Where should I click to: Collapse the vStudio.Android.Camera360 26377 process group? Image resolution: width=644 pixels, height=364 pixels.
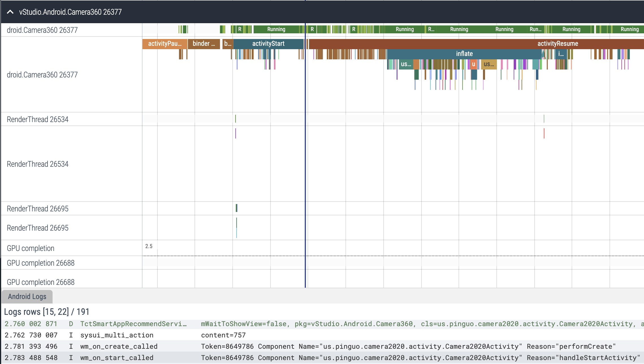point(10,12)
